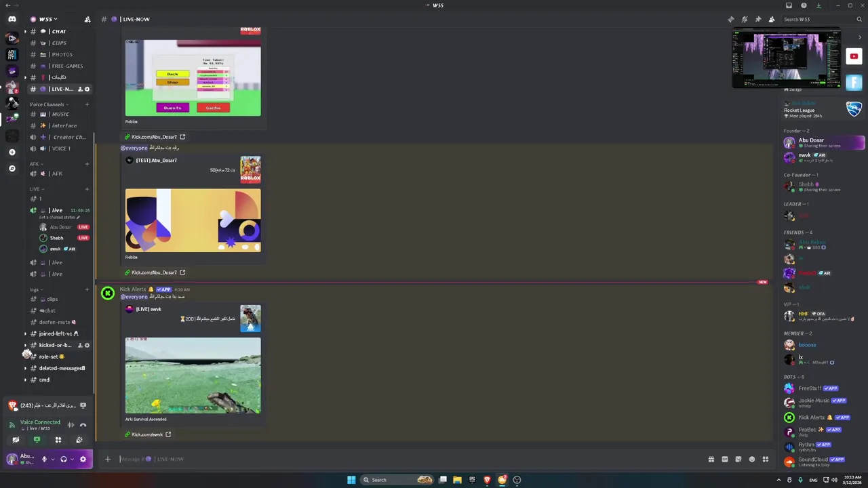The width and height of the screenshot is (868, 488).
Task: Stop screen sharing with green screen button
Action: 37,440
